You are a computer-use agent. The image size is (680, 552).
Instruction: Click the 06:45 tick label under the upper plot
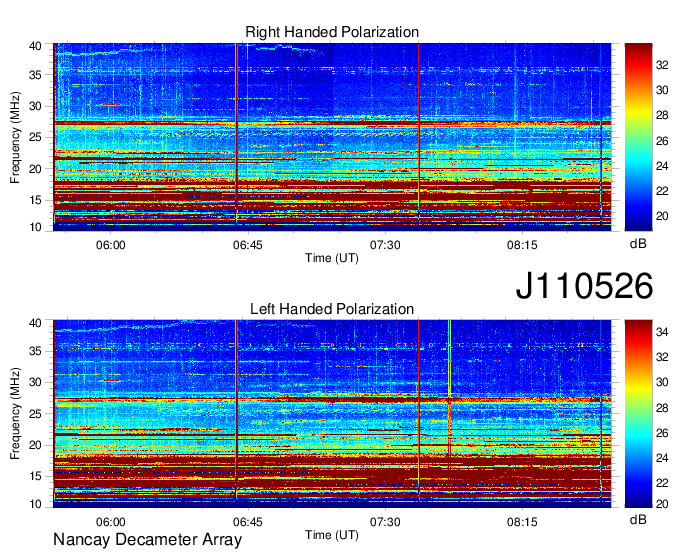click(248, 245)
